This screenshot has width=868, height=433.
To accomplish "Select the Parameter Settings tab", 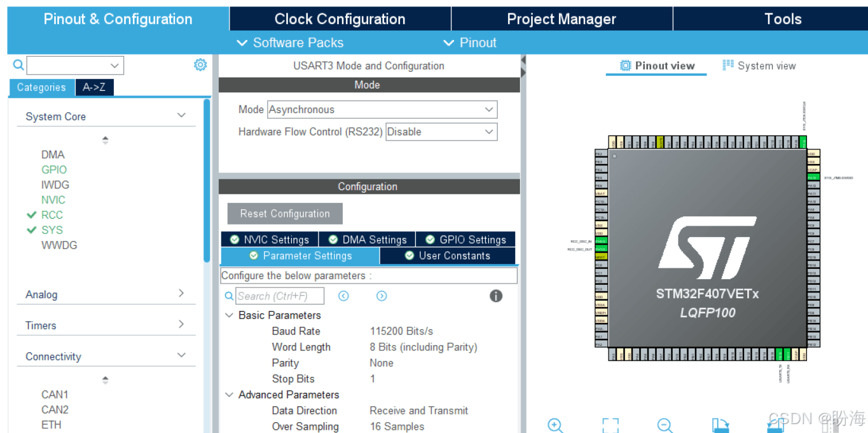I will [x=300, y=256].
